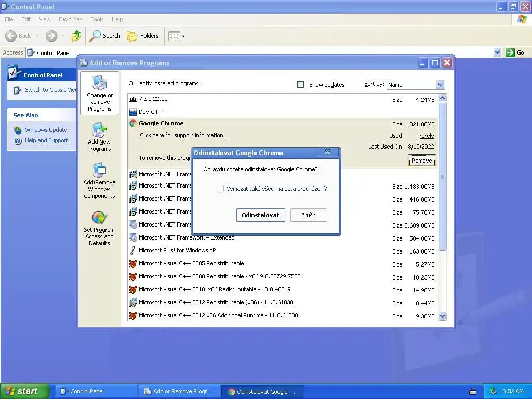Click the 'rarely' usage link
532x399 pixels.
click(427, 136)
